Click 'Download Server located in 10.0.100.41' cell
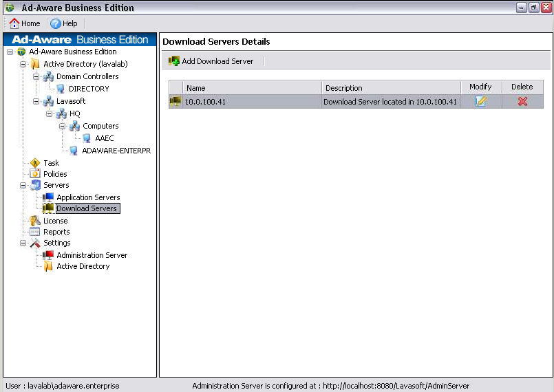The height and width of the screenshot is (392, 554). pyautogui.click(x=390, y=102)
